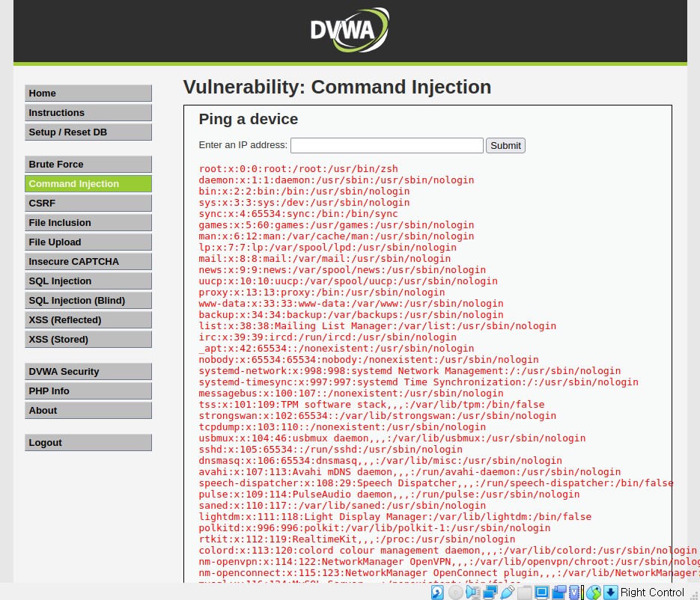Click the VirtualBox audio speaker icon
Viewport: 700px width, 600px height.
coord(472,593)
